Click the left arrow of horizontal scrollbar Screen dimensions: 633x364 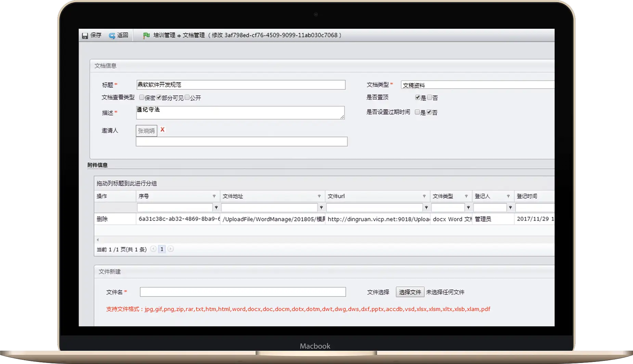point(98,240)
